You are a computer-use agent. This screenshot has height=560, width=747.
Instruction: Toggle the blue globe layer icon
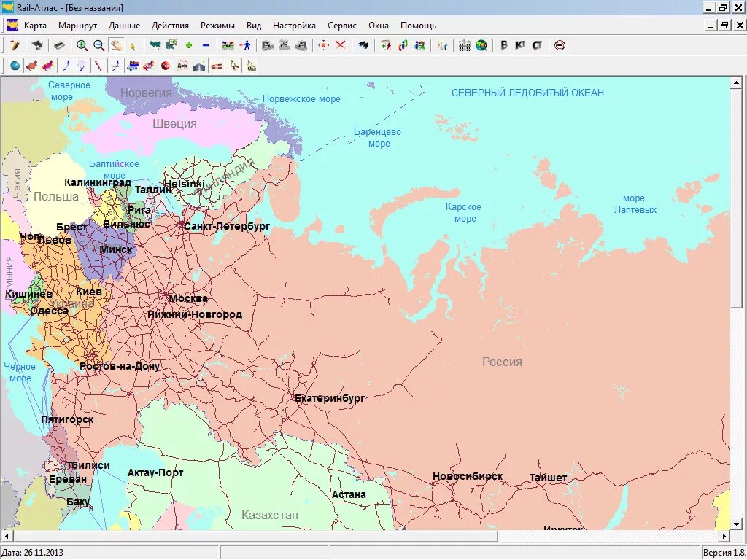coord(15,66)
